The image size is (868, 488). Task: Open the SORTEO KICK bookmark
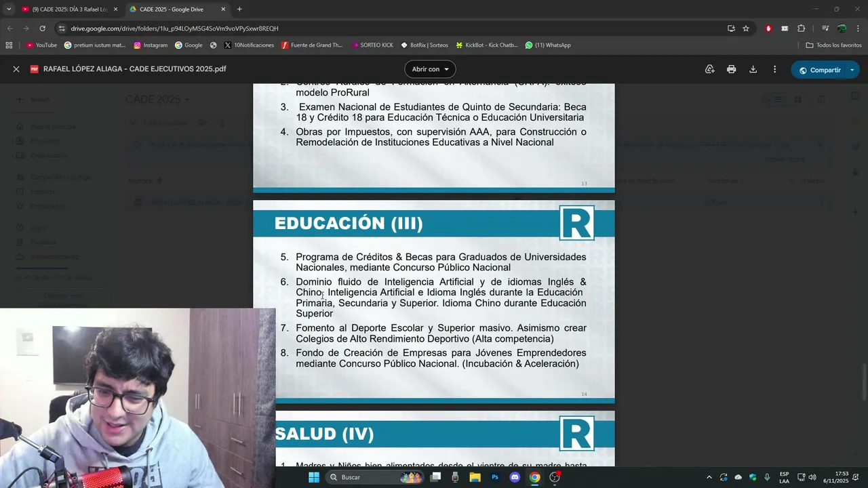click(x=372, y=45)
